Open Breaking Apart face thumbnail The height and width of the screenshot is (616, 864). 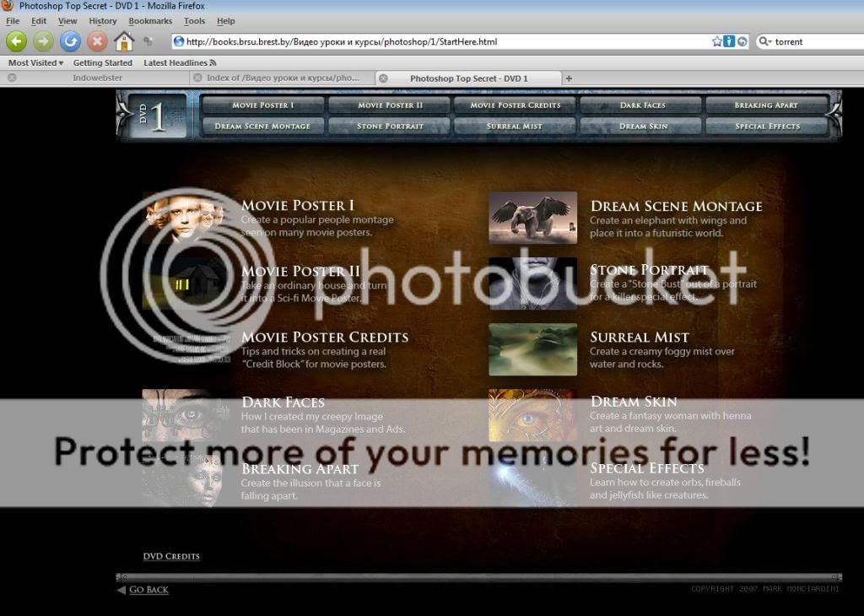(186, 481)
